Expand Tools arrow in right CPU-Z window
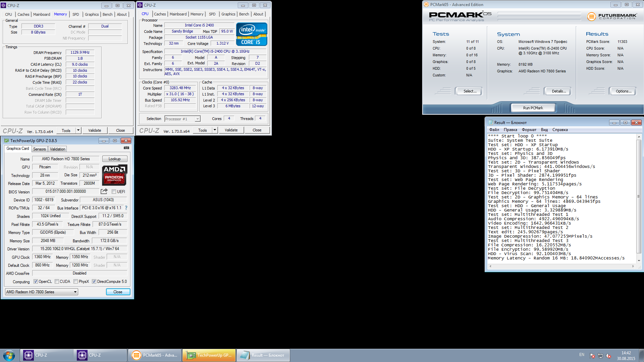 (215, 130)
